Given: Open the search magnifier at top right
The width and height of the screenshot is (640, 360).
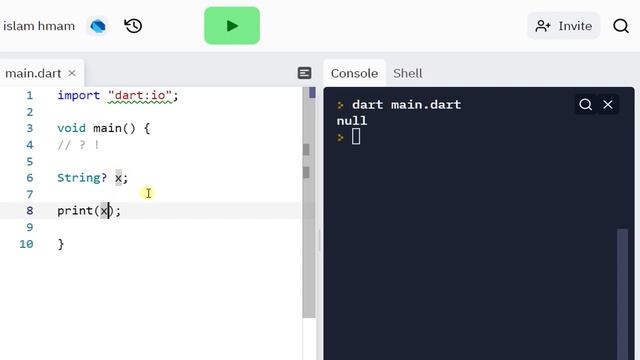Looking at the screenshot, I should click(x=621, y=26).
